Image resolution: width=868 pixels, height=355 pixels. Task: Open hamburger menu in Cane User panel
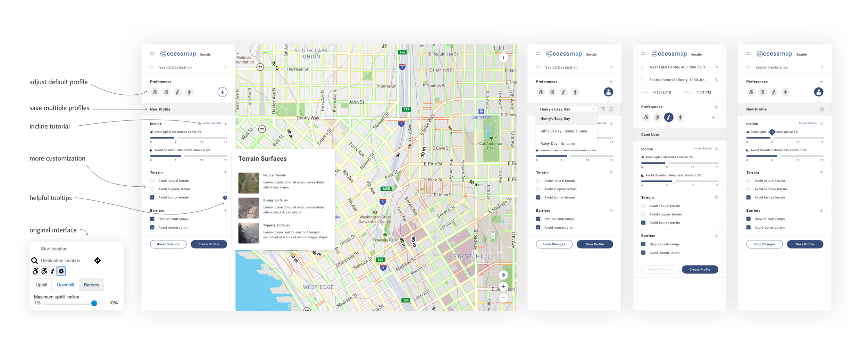(643, 53)
